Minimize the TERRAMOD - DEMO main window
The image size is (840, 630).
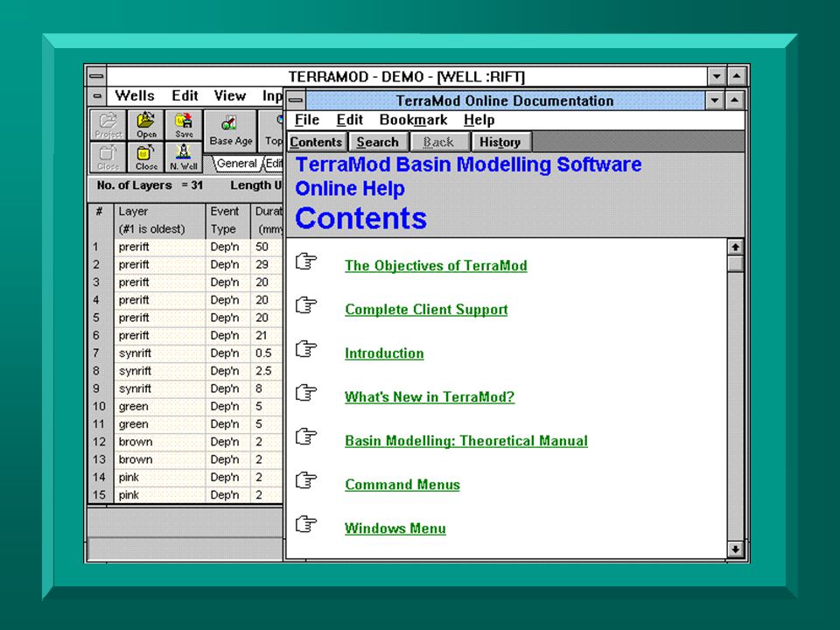[717, 77]
